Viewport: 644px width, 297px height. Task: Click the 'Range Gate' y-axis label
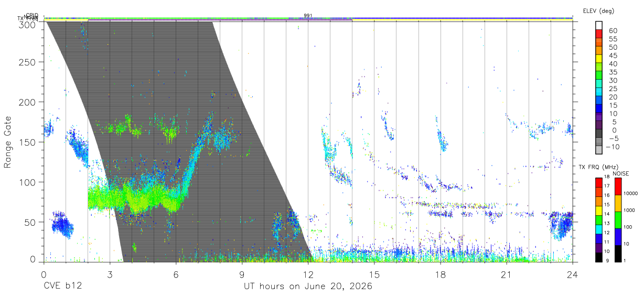8,142
